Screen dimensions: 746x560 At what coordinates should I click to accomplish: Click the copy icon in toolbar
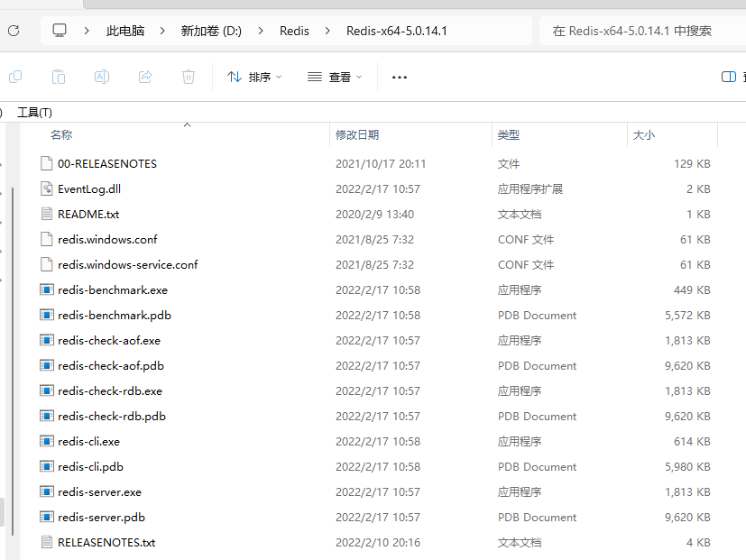[15, 77]
